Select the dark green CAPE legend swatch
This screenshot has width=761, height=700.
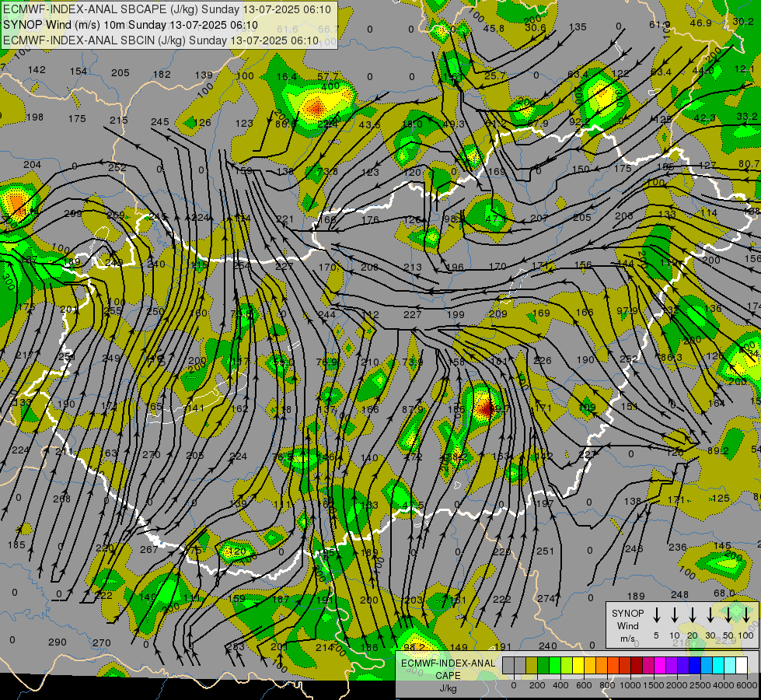(543, 666)
